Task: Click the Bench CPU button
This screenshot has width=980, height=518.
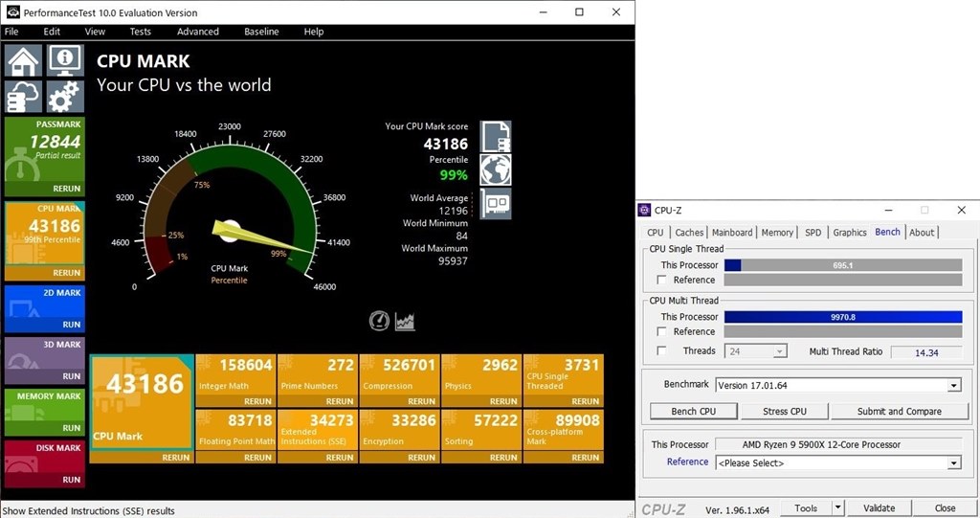Action: [694, 411]
